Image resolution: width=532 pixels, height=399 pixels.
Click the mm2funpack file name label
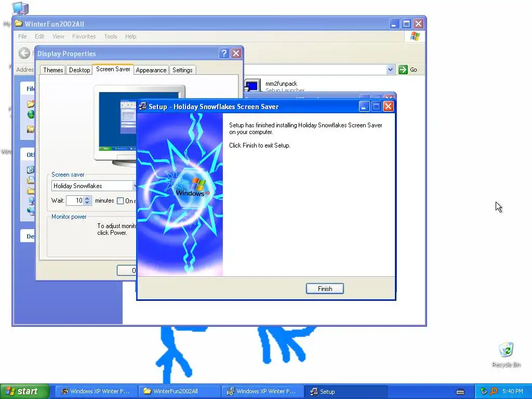pos(281,84)
